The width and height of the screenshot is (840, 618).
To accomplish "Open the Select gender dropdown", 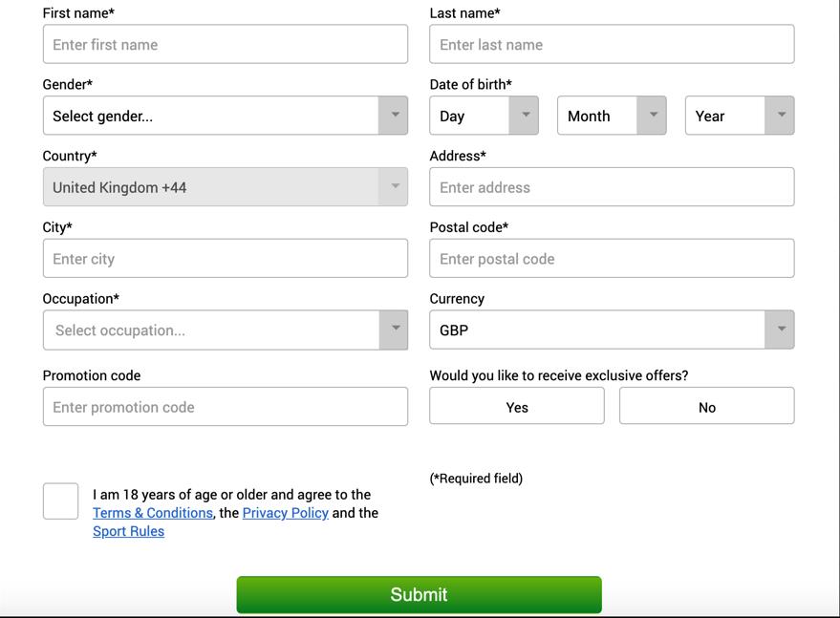I will pyautogui.click(x=225, y=116).
